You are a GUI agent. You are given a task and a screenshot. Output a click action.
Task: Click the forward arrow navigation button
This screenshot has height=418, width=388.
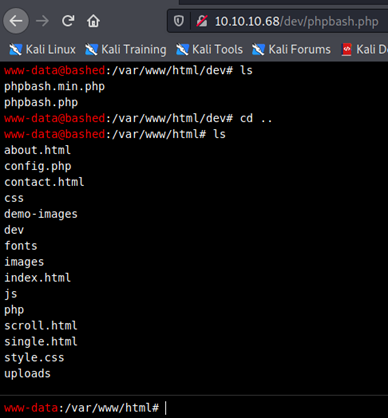(42, 21)
